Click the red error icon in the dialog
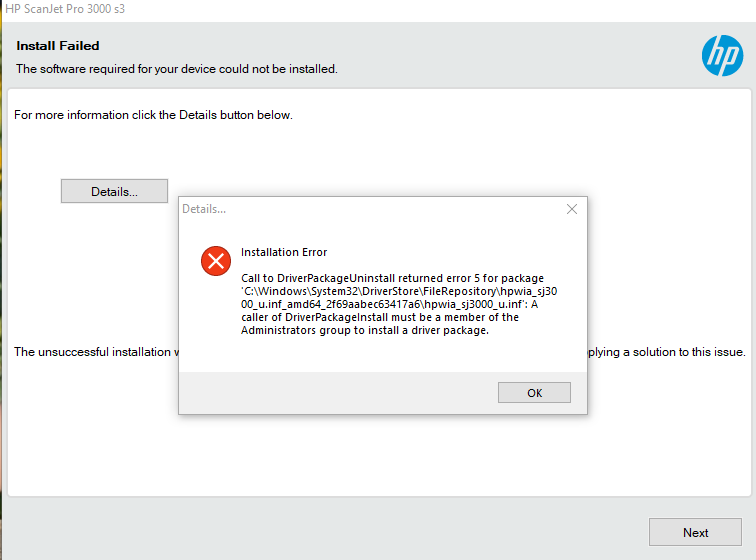Viewport: 756px width, 560px height. click(x=216, y=261)
